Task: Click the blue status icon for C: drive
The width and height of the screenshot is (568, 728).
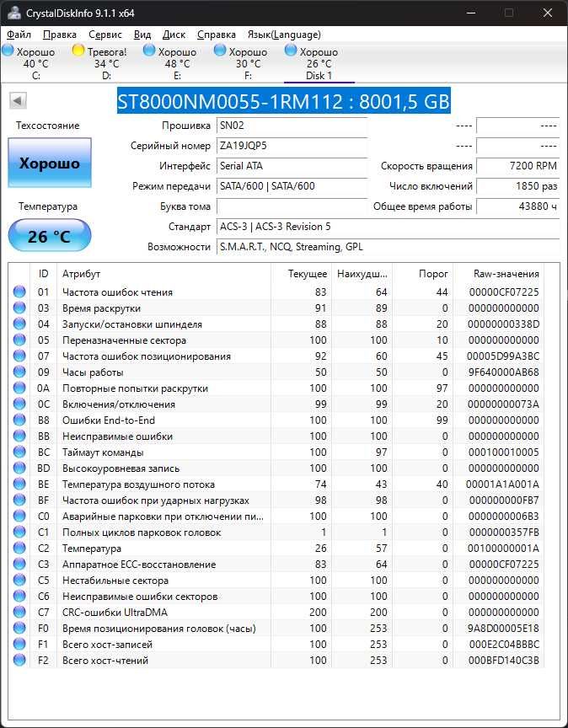Action: click(8, 51)
